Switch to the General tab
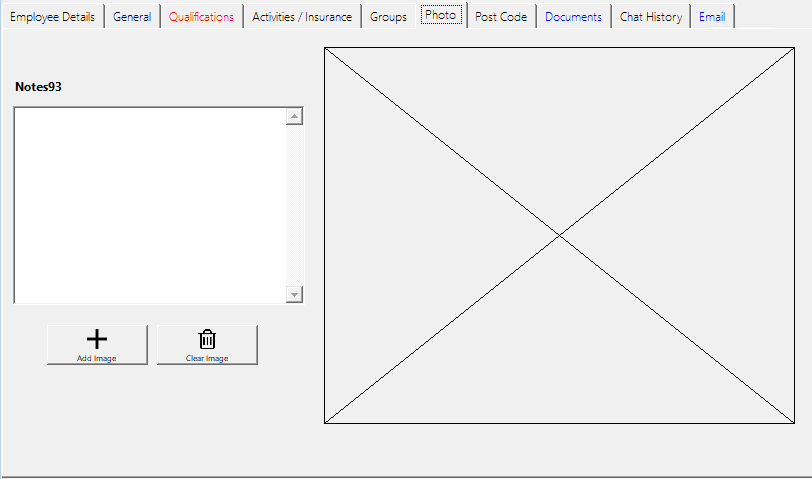 tap(132, 17)
